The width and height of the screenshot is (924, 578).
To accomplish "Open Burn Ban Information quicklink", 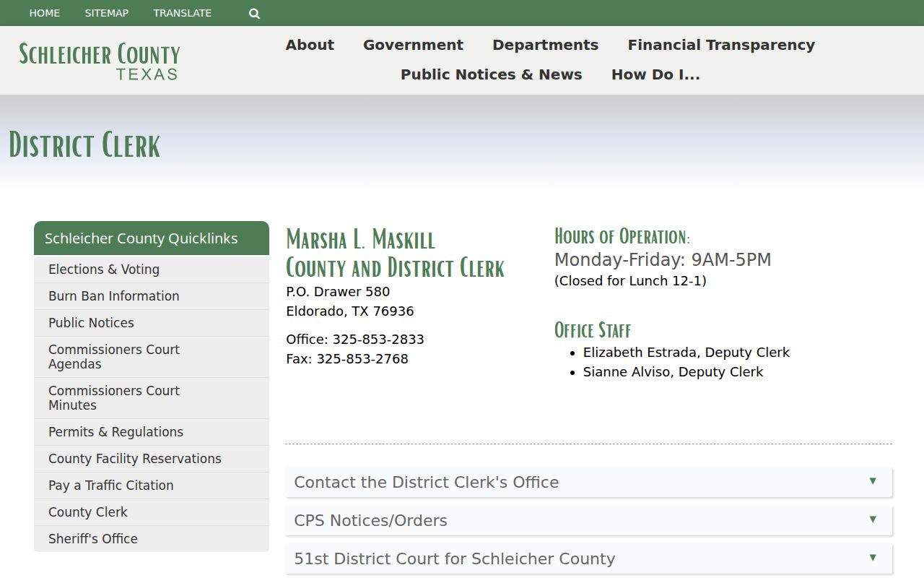I will coord(152,296).
